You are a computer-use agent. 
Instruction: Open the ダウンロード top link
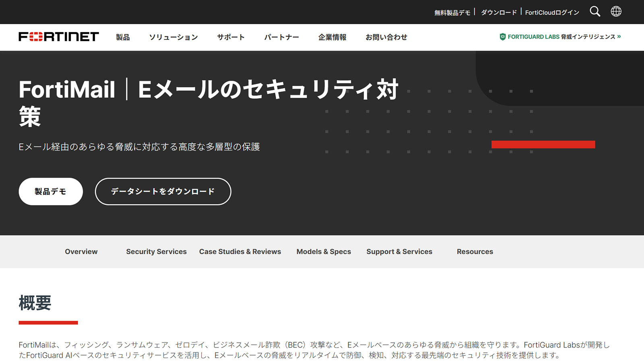click(499, 12)
